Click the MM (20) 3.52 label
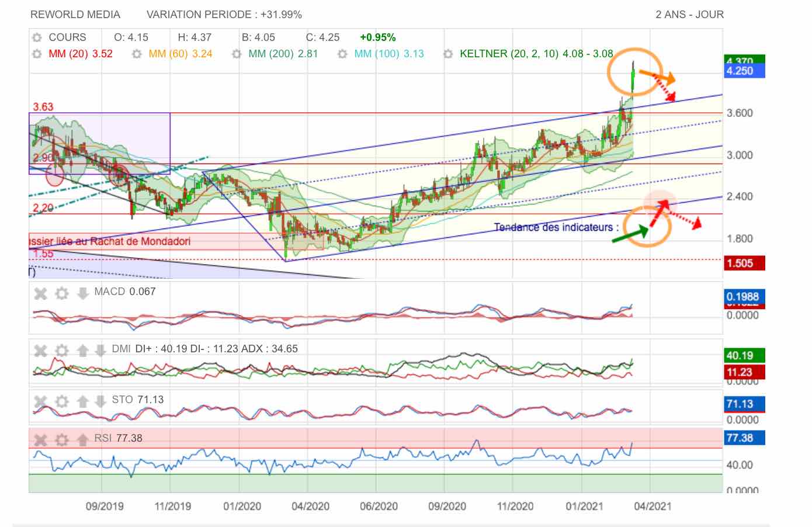812x527 pixels. 81,54
